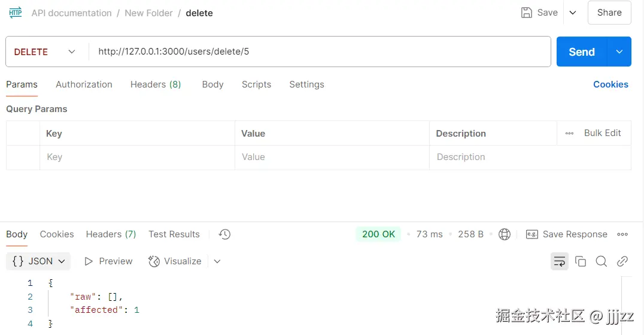Click Save Response button
This screenshot has width=644, height=335.
point(567,234)
